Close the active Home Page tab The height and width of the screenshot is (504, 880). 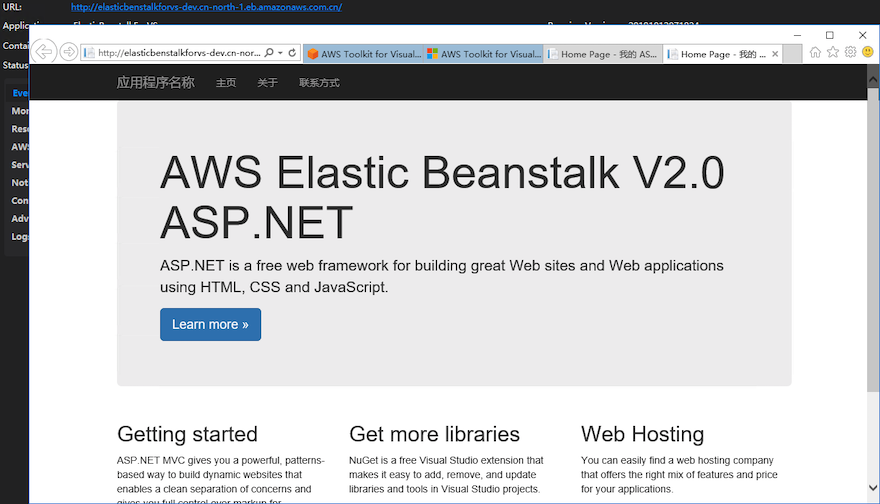[x=775, y=54]
